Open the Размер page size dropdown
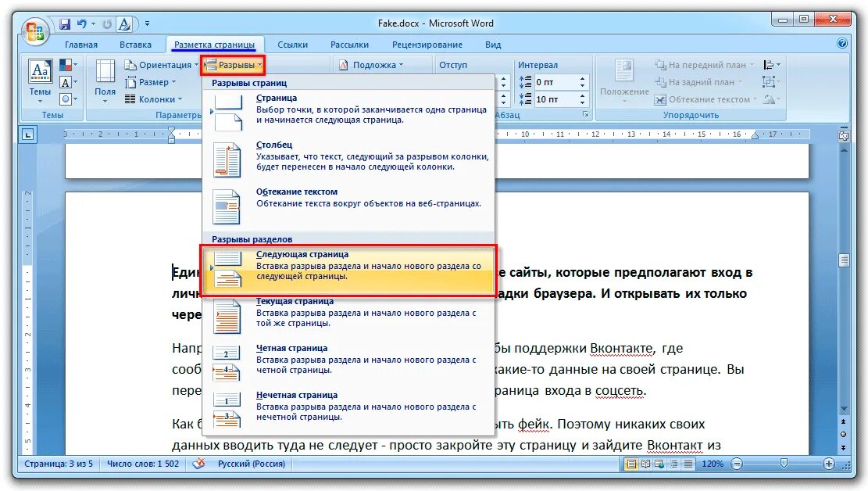Image resolution: width=868 pixels, height=491 pixels. [151, 82]
